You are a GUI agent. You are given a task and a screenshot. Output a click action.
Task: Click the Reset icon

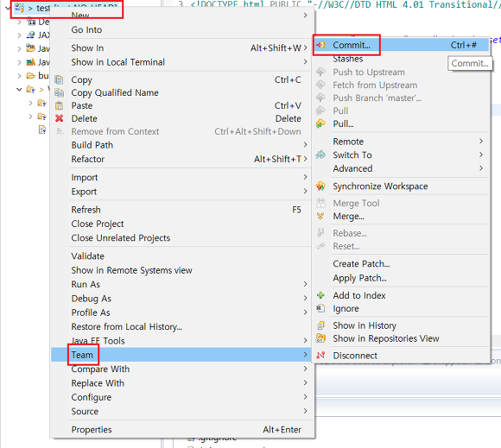[x=320, y=246]
